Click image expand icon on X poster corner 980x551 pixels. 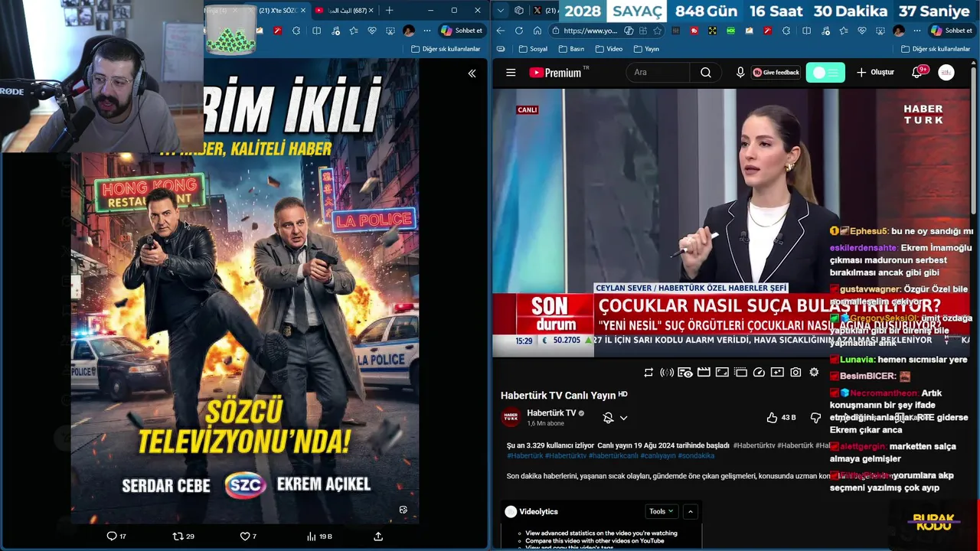403,510
